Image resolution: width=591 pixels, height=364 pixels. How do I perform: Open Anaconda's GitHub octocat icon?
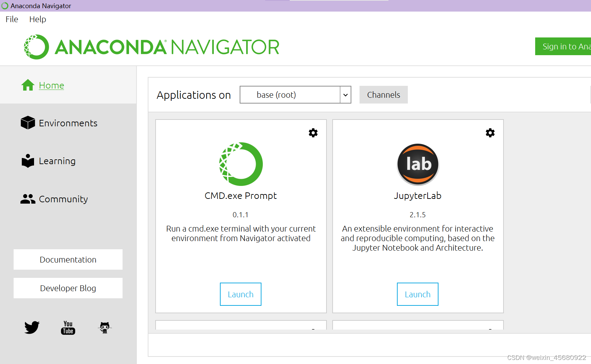pos(105,328)
